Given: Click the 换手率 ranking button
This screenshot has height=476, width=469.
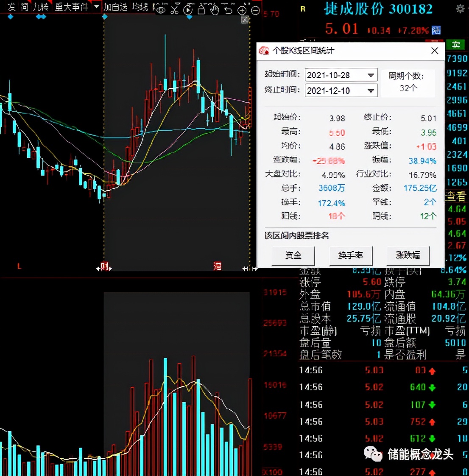Looking at the screenshot, I should click(x=351, y=255).
